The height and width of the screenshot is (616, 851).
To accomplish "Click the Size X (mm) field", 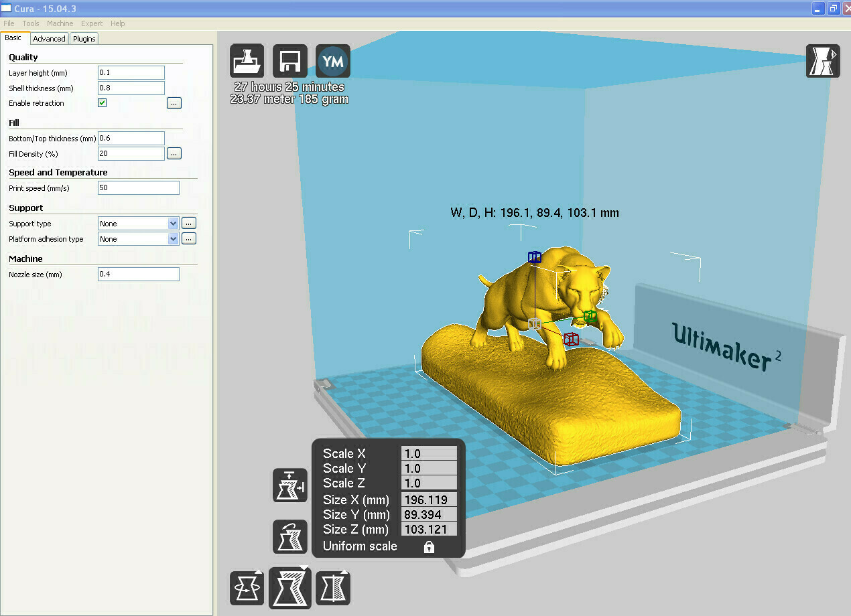I will tap(429, 499).
